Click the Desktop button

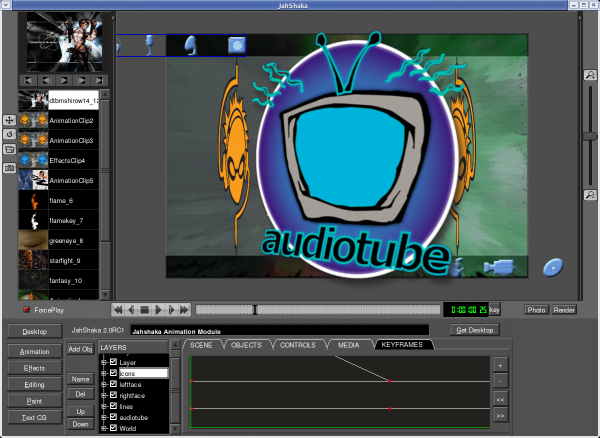click(34, 331)
